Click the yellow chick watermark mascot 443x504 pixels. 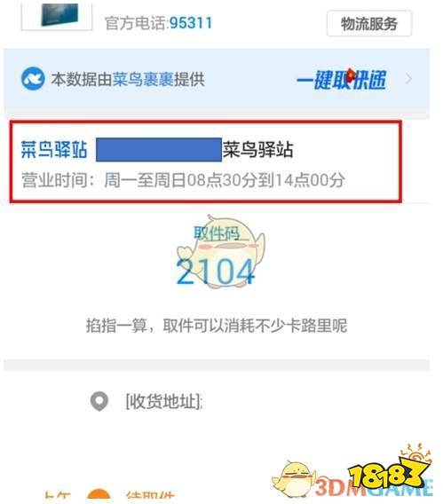coord(294,479)
